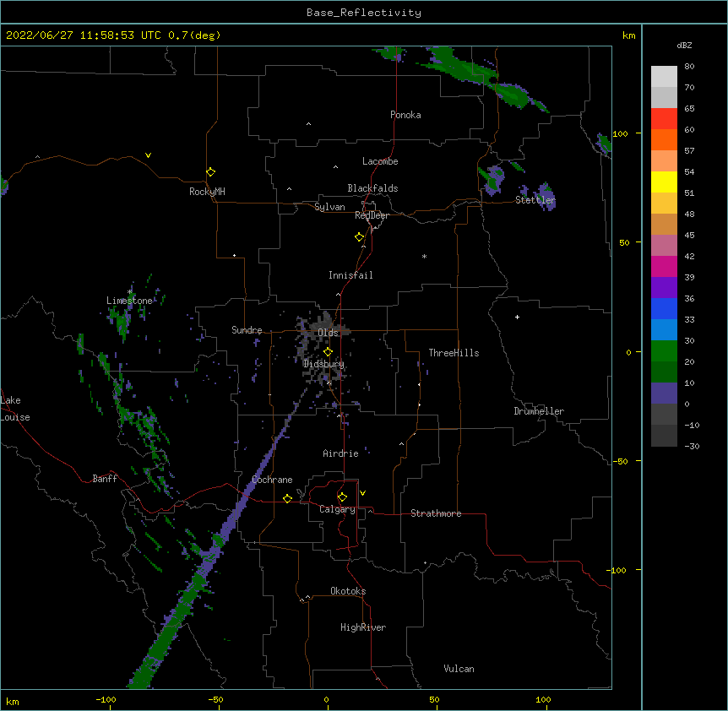Image resolution: width=728 pixels, height=711 pixels.
Task: Click the Lake Louise label
Action: point(15,409)
